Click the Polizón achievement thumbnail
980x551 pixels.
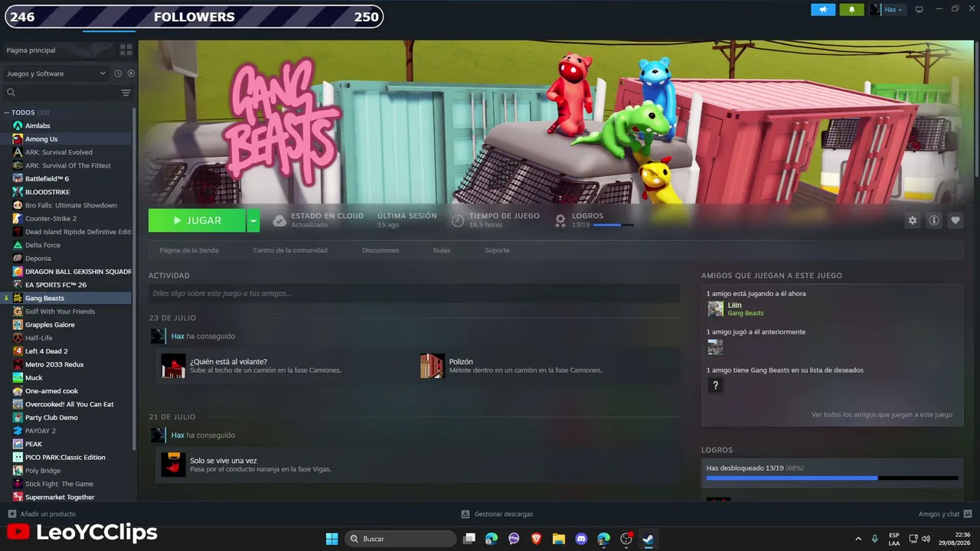(x=433, y=366)
